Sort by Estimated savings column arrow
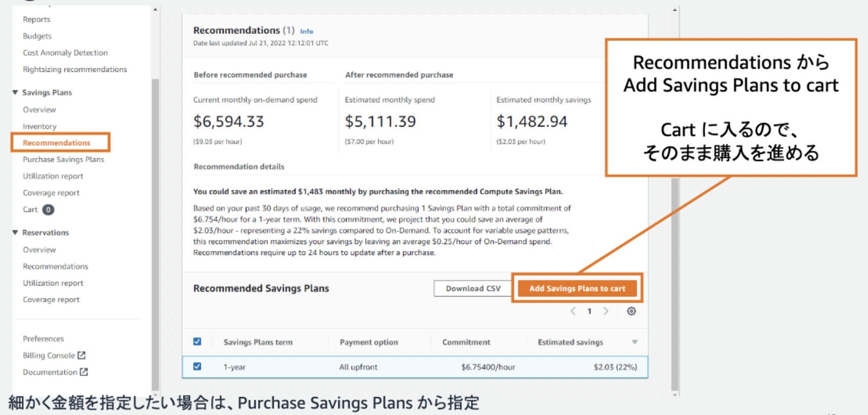 634,342
